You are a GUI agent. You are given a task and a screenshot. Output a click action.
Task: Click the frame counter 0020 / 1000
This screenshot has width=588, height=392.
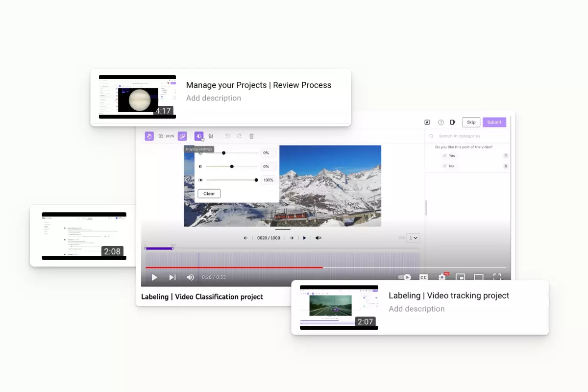coord(269,238)
